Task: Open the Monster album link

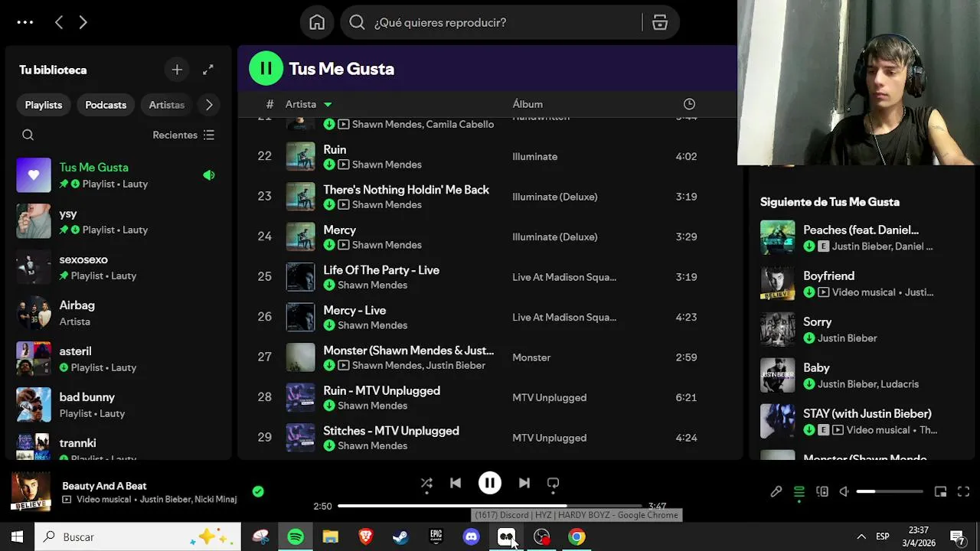Action: pyautogui.click(x=531, y=357)
